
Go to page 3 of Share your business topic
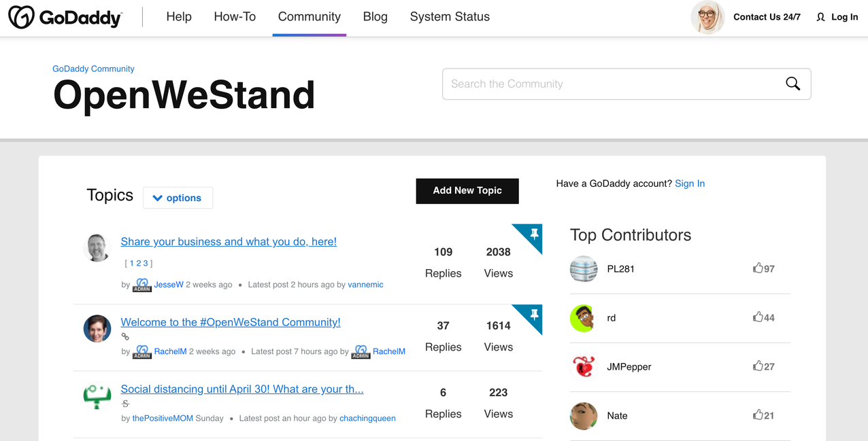pyautogui.click(x=145, y=263)
